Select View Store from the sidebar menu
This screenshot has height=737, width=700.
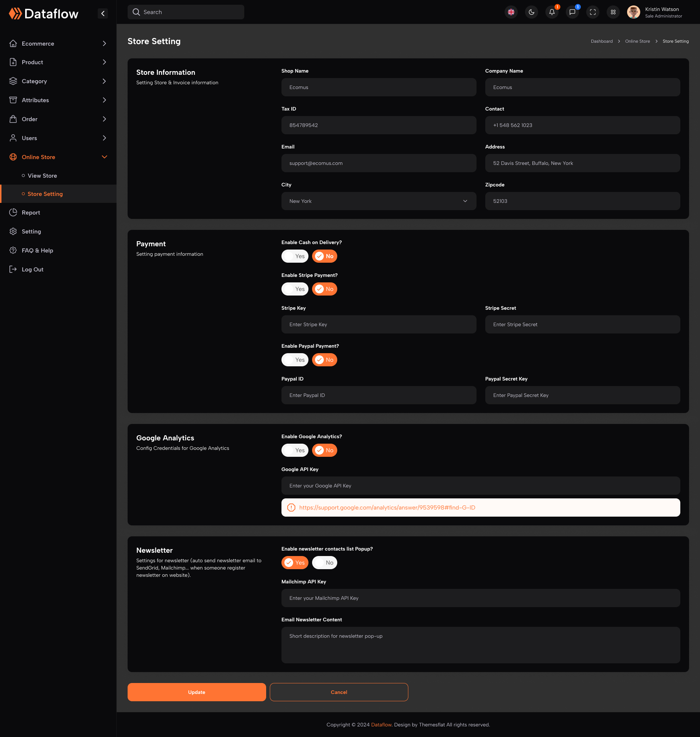pos(42,175)
